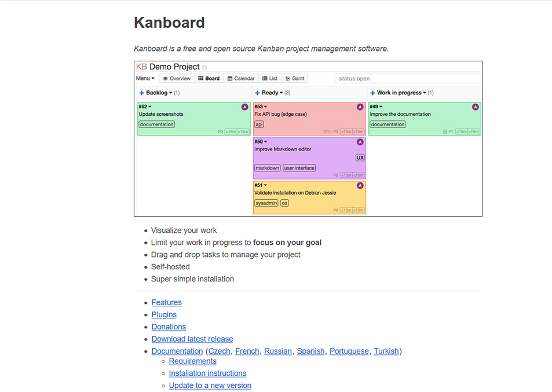This screenshot has width=552, height=392.
Task: Open the Documentation link
Action: 177,351
